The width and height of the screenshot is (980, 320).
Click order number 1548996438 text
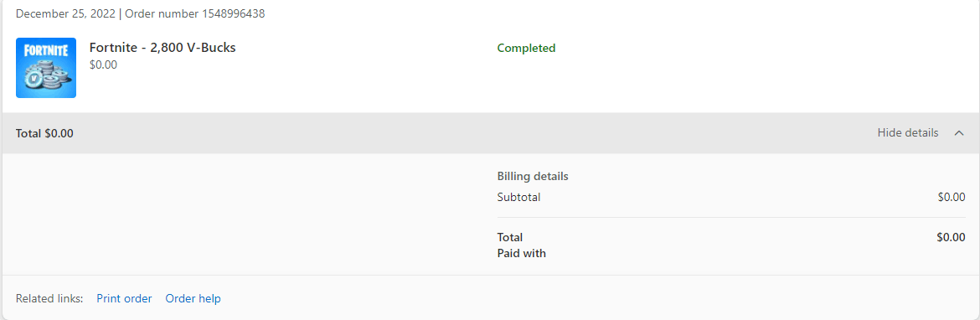coord(195,13)
